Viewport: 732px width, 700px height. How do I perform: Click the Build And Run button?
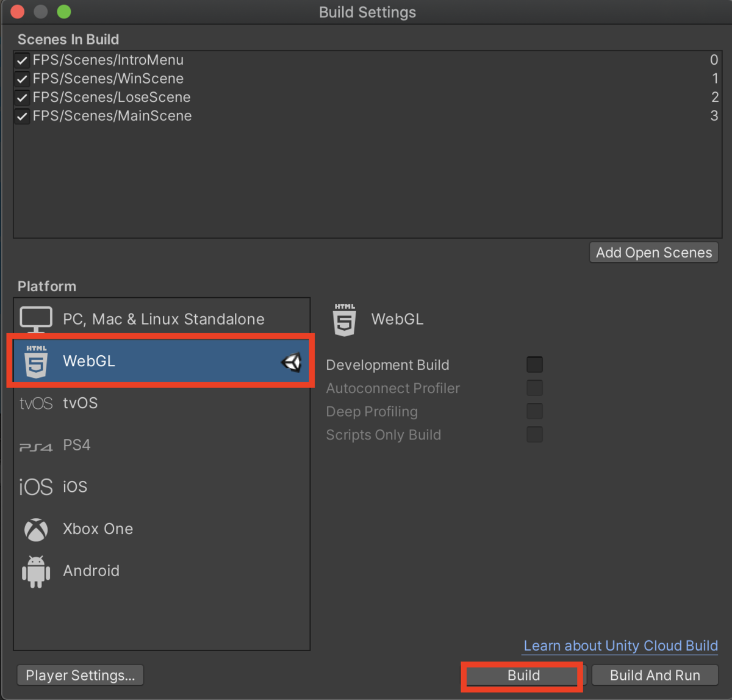[655, 676]
